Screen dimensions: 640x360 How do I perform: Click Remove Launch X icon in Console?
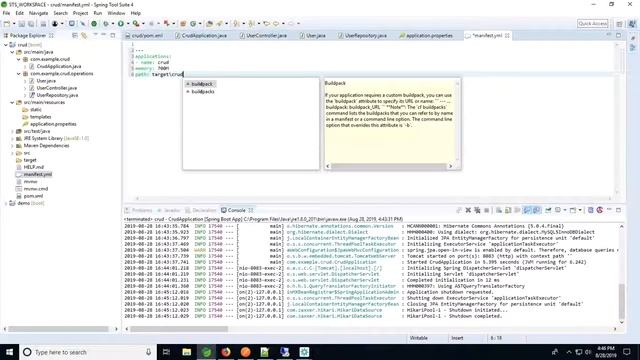pyautogui.click(x=468, y=210)
